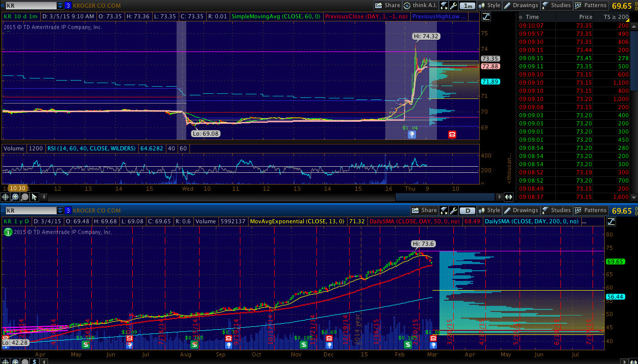Toggle time axis auto-fit button on upper chart

pyautogui.click(x=508, y=197)
